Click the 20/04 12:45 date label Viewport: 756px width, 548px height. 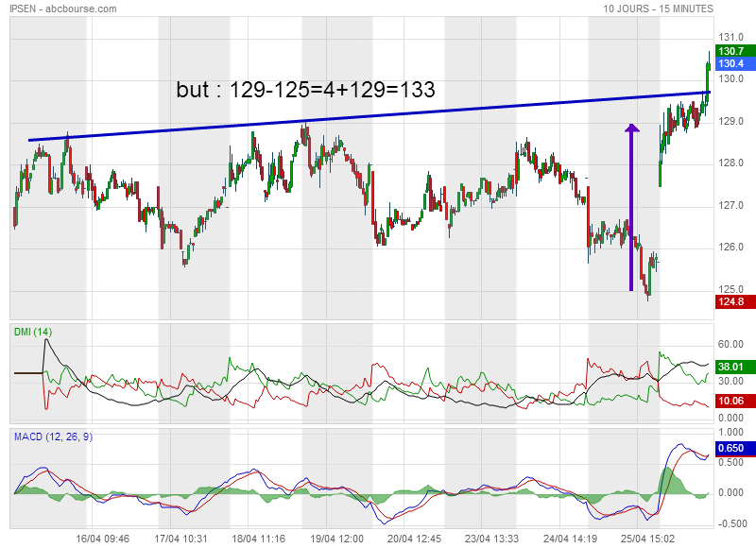414,539
